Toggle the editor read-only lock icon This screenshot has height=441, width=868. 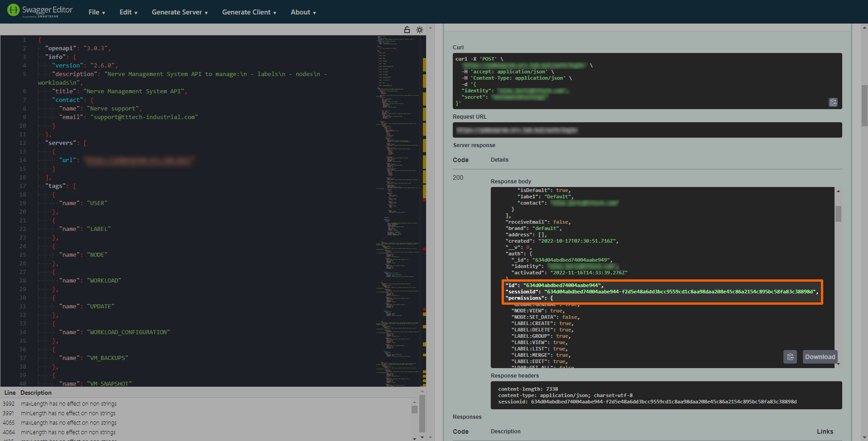407,30
